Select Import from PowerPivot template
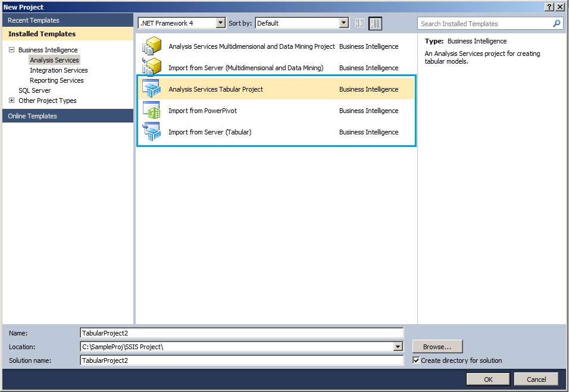Screen dimensions: 569x392 tap(277, 110)
